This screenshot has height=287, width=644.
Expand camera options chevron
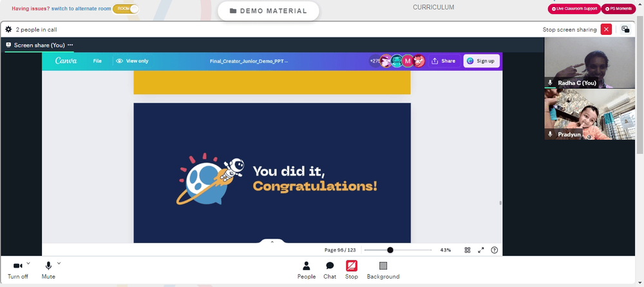tap(28, 263)
